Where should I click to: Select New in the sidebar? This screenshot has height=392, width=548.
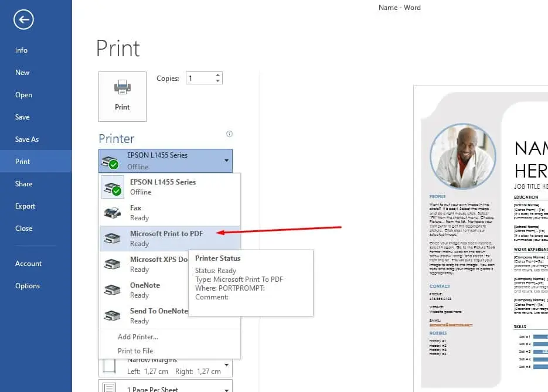pos(22,73)
